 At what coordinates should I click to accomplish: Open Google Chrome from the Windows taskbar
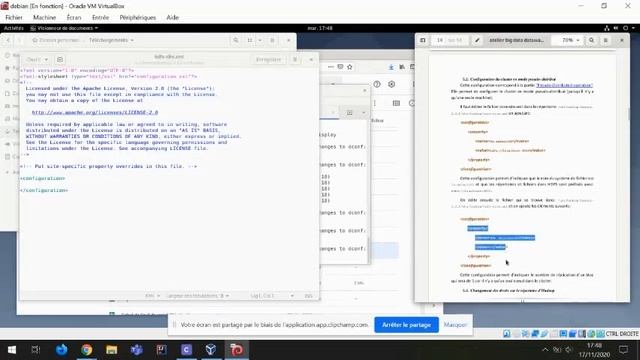click(87, 350)
